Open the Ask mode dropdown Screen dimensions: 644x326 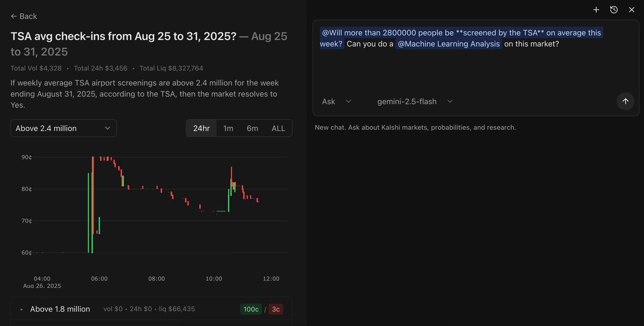pos(336,101)
